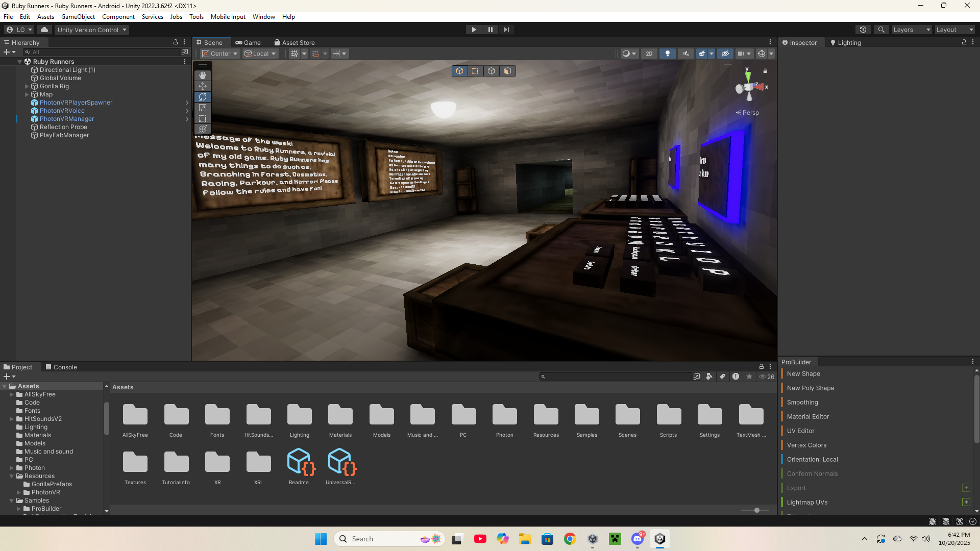Select the Hand view tool
Image resolution: width=980 pixels, height=551 pixels.
203,76
